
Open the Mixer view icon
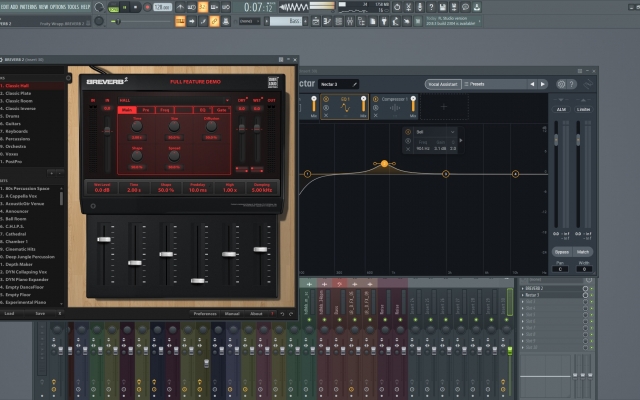(350, 22)
